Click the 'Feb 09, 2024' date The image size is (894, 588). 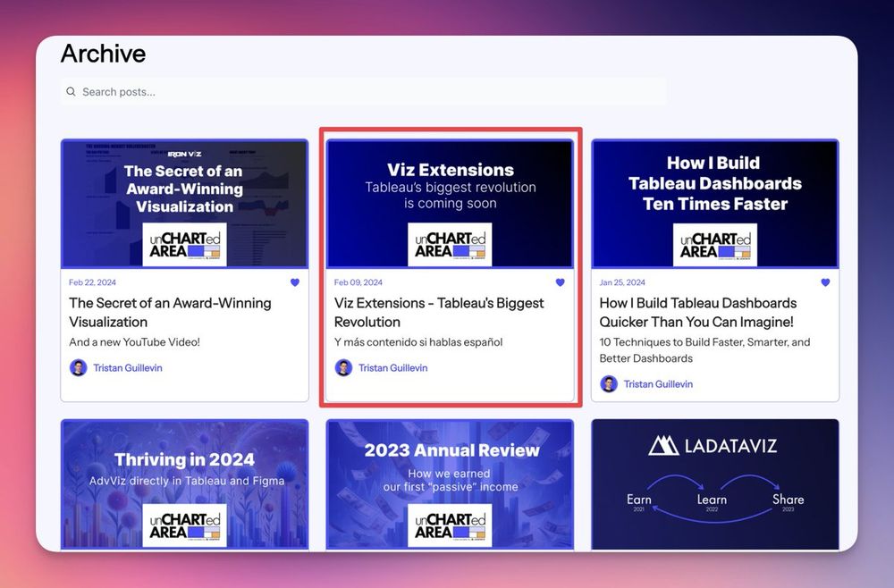pyautogui.click(x=358, y=282)
